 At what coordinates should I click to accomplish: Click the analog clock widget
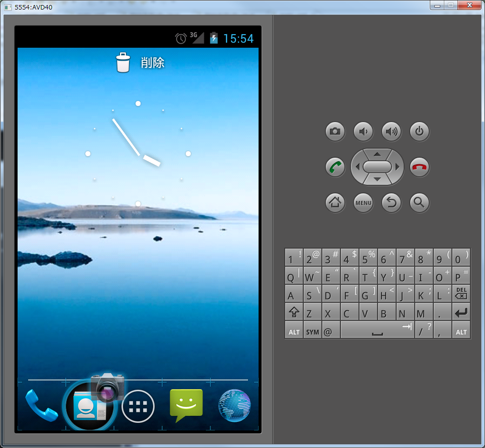138,154
